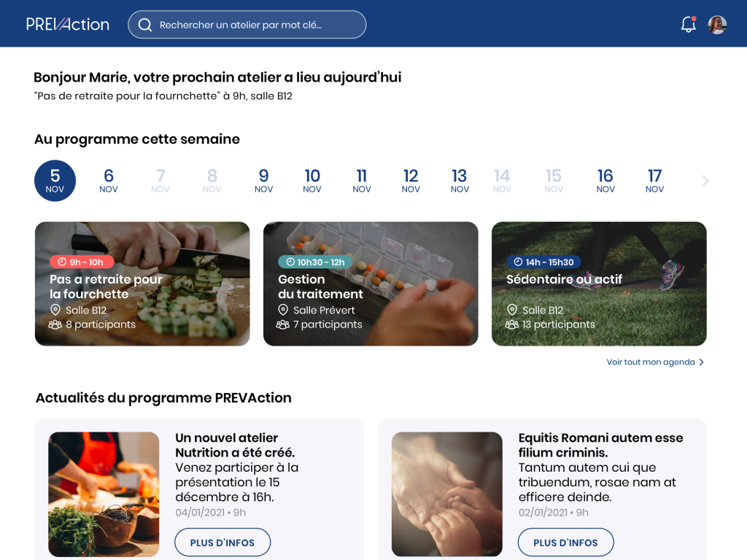Open the notifications bell
The image size is (747, 560).
[x=689, y=24]
